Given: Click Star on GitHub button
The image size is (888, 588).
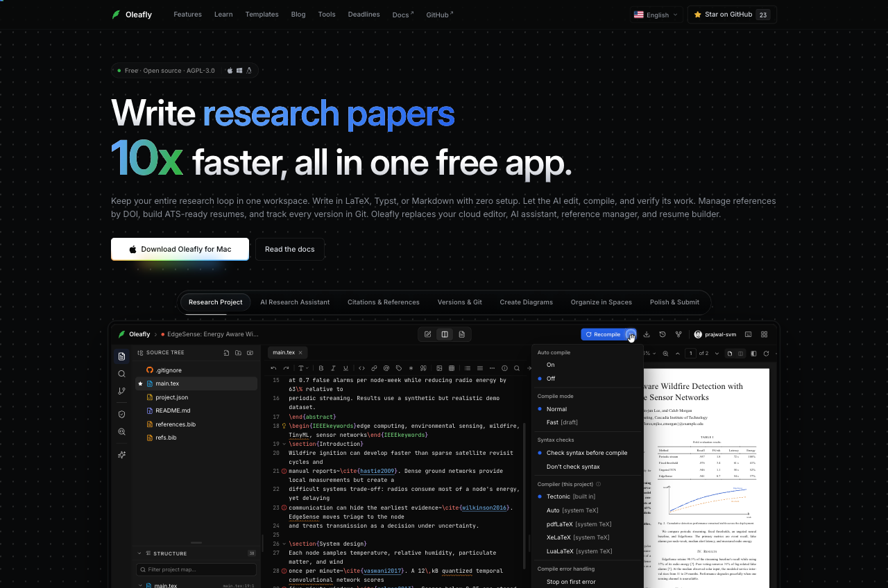Looking at the screenshot, I should click(x=732, y=15).
